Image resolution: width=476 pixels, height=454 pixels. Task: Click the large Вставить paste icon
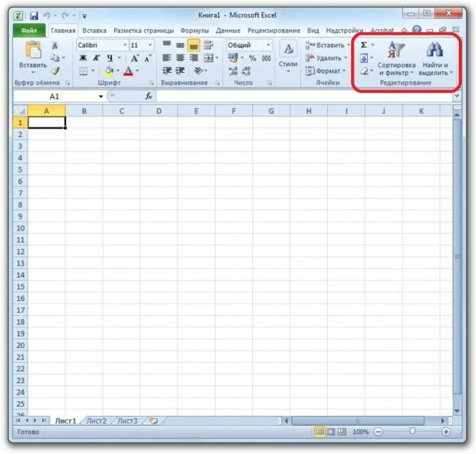33,50
